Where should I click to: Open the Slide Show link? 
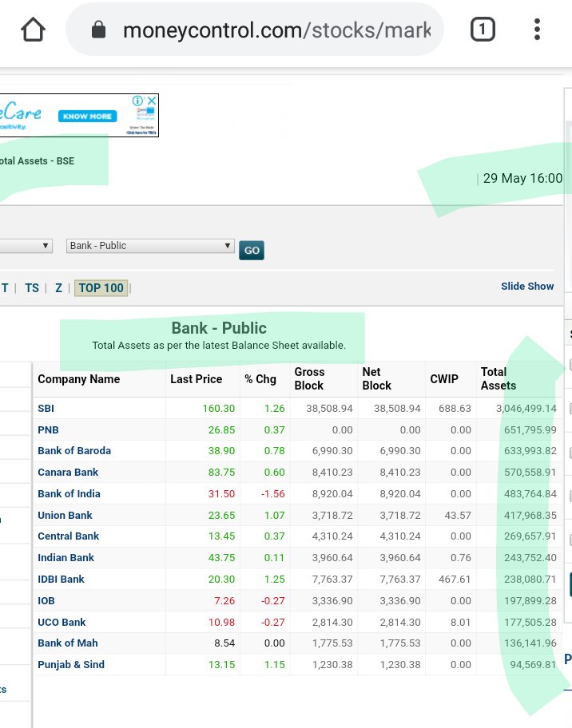click(x=527, y=286)
